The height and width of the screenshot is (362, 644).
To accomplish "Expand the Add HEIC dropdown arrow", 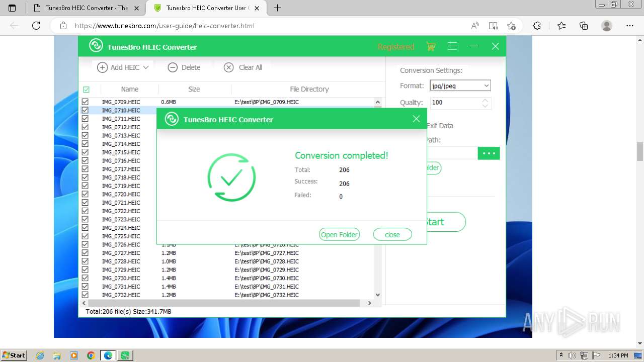I will pyautogui.click(x=146, y=67).
